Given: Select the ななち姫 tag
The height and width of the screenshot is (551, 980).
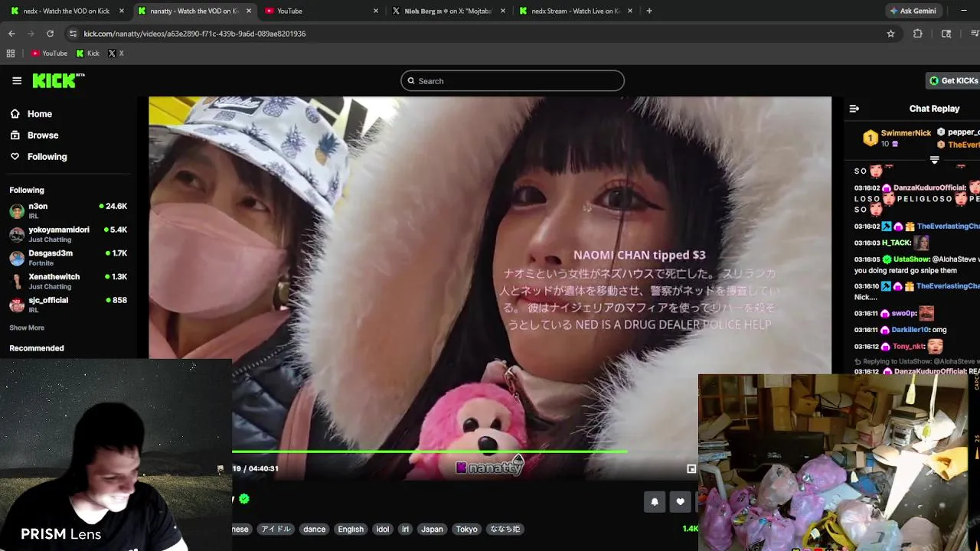Looking at the screenshot, I should tap(505, 529).
